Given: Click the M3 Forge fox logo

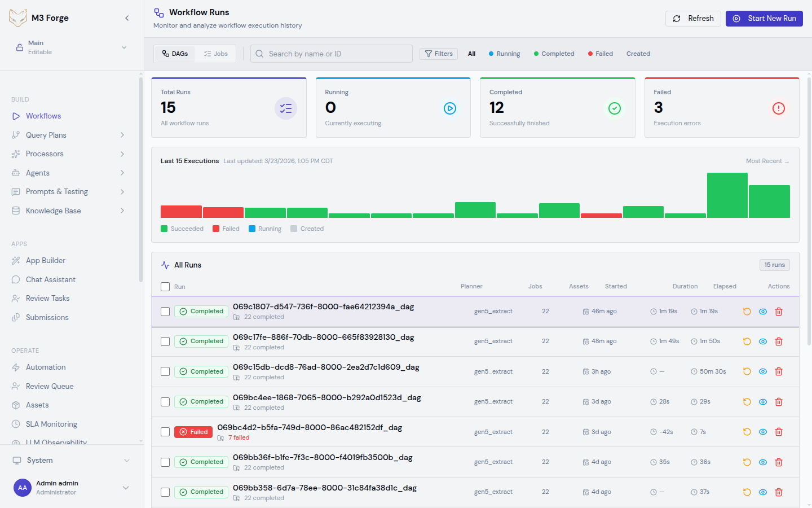Looking at the screenshot, I should tap(17, 17).
